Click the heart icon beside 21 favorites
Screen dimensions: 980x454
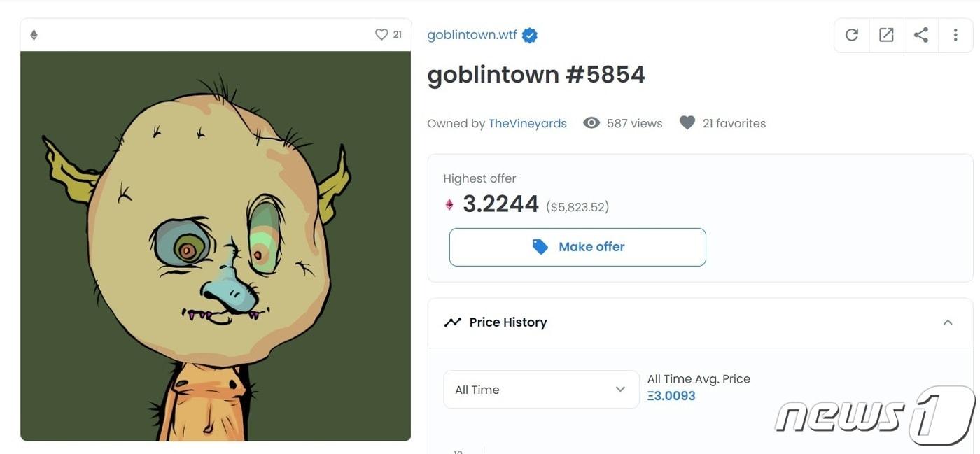coord(687,123)
